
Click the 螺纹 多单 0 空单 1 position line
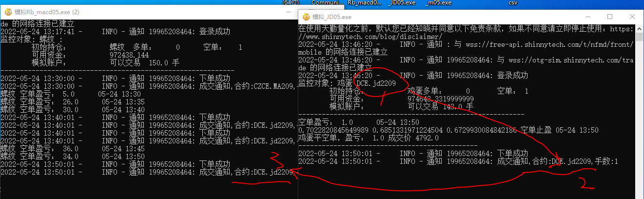pyautogui.click(x=137, y=47)
